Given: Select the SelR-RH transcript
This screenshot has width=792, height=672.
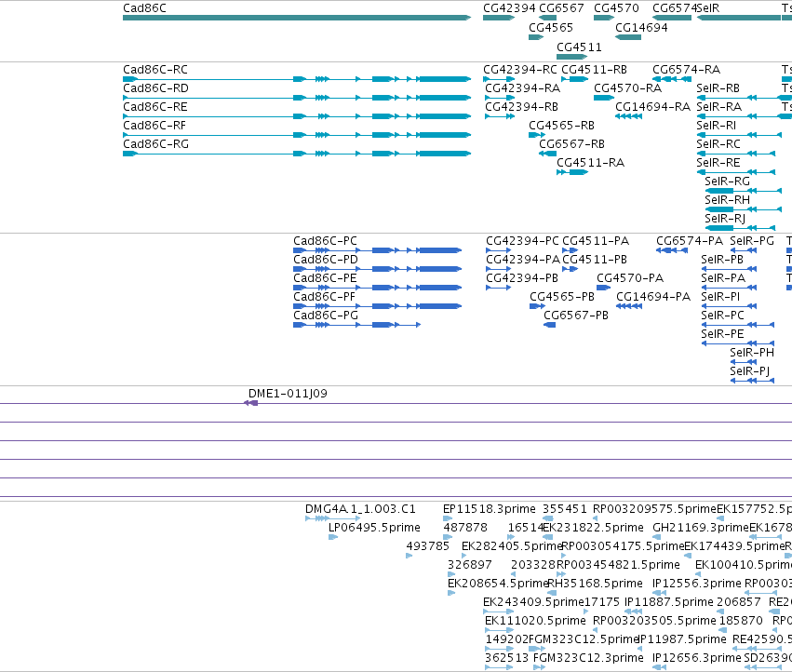Looking at the screenshot, I should pyautogui.click(x=743, y=209).
